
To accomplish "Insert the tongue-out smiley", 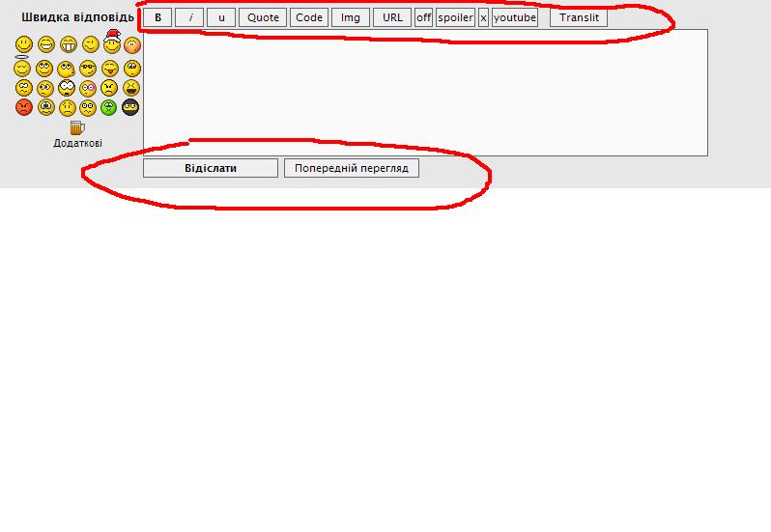I will point(109,69).
